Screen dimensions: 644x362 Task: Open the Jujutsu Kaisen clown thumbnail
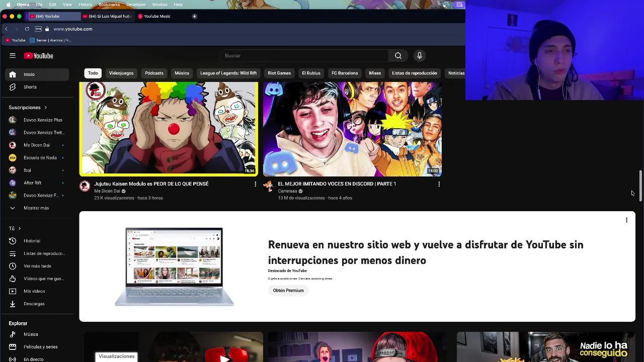[x=169, y=129]
